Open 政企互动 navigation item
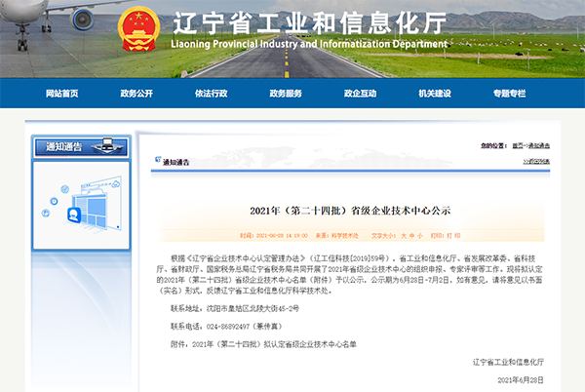585x392 pixels. (x=360, y=94)
